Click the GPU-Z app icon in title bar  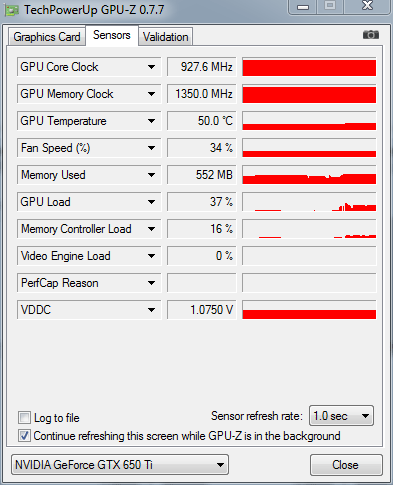(x=12, y=10)
